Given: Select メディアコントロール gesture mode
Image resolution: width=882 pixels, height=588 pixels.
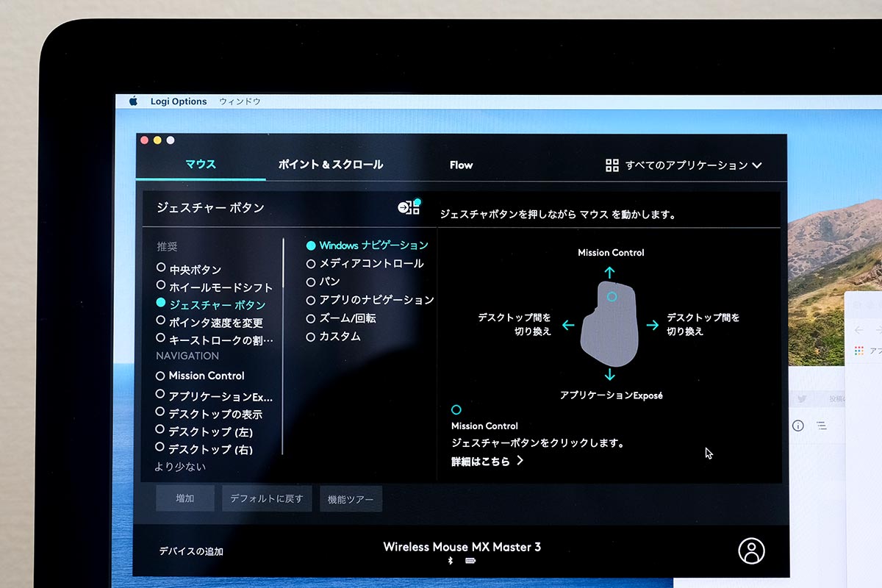Looking at the screenshot, I should click(365, 263).
